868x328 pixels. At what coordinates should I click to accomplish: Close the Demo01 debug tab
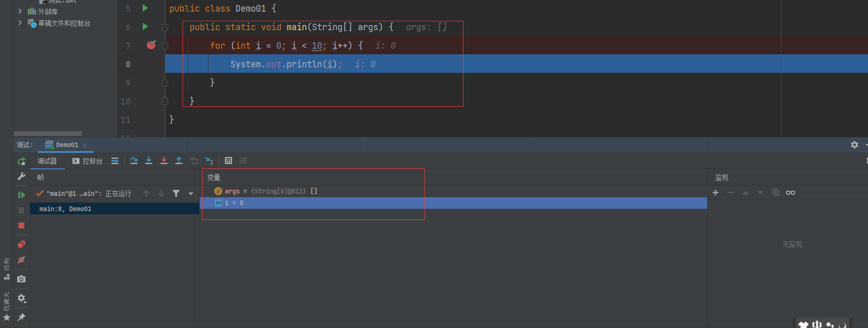pos(85,145)
